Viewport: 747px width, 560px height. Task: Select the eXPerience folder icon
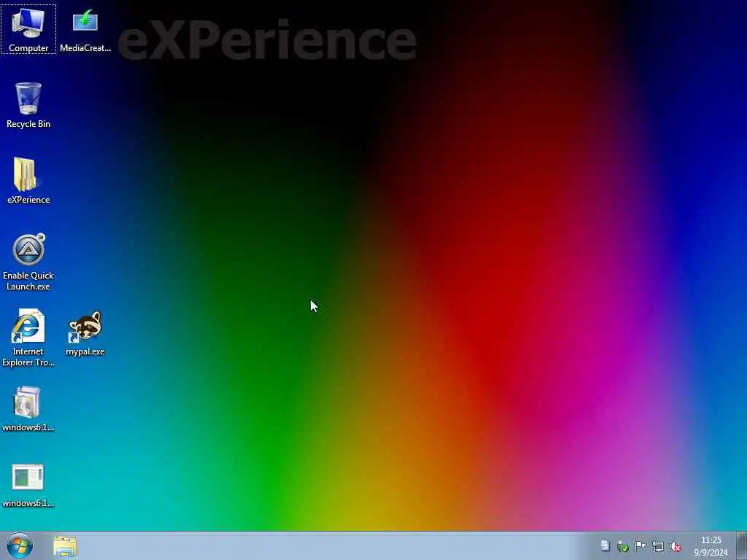28,181
